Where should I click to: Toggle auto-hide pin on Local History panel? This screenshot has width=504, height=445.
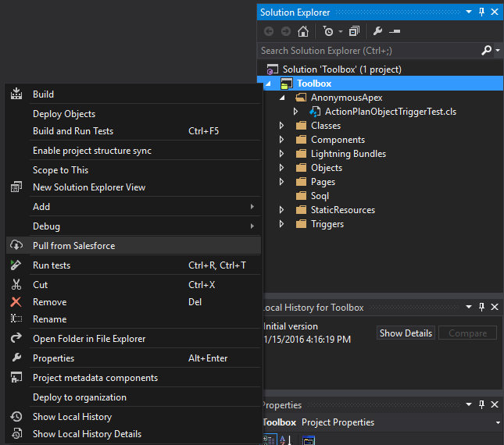click(481, 308)
